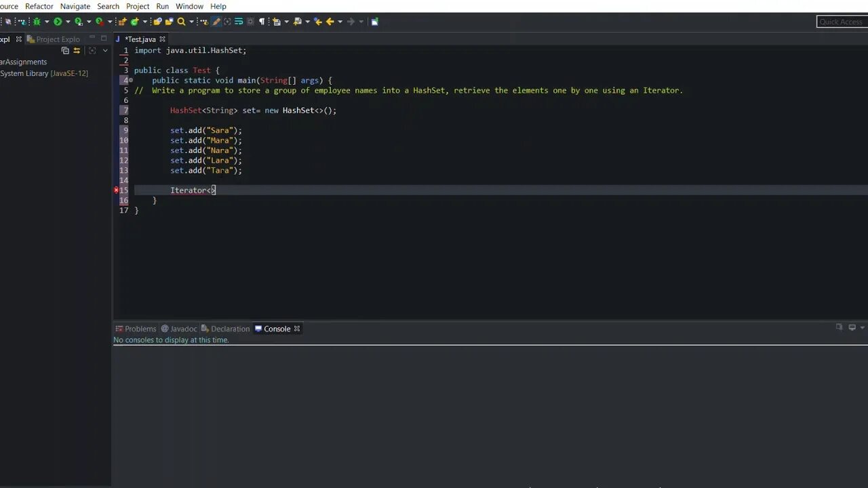Click the Last Edit Location icon
Viewport: 868px width, 488px height.
(317, 22)
